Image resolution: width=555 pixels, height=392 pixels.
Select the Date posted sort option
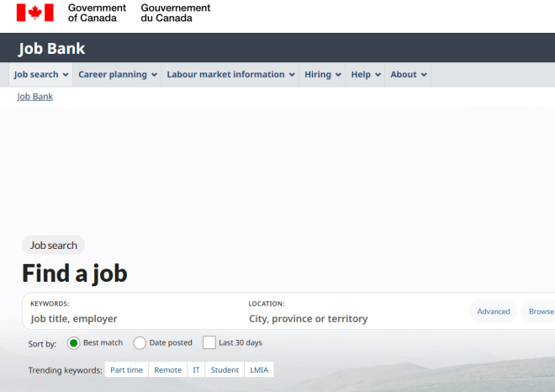point(140,343)
